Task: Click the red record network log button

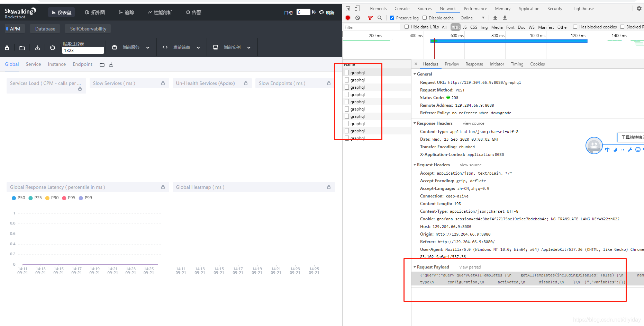Action: click(x=348, y=18)
